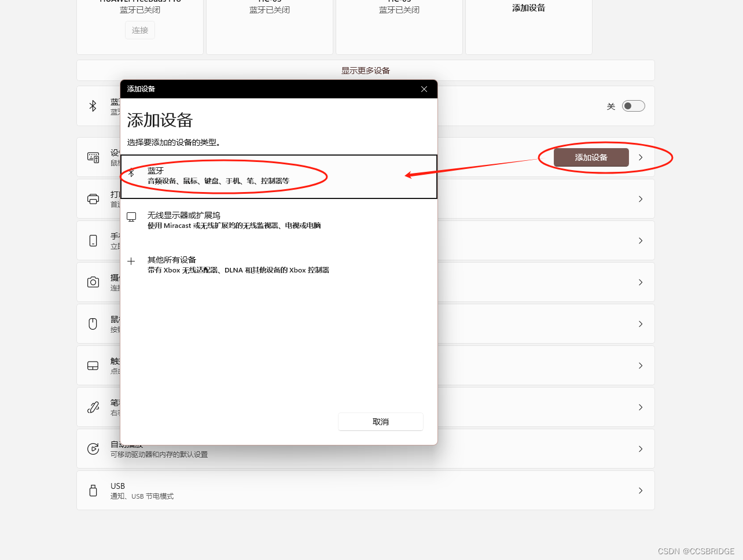Choose the 蓝牙 option text in the dialog
The image size is (743, 560).
coord(156,171)
